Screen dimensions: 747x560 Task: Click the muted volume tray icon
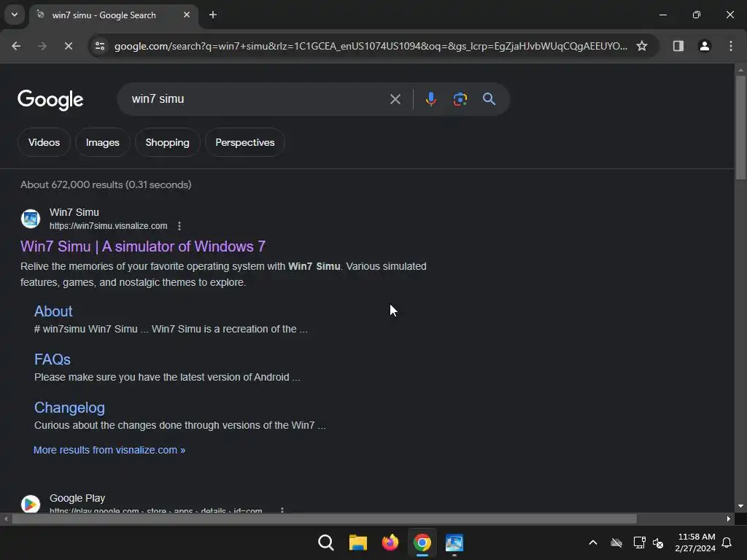click(x=659, y=542)
